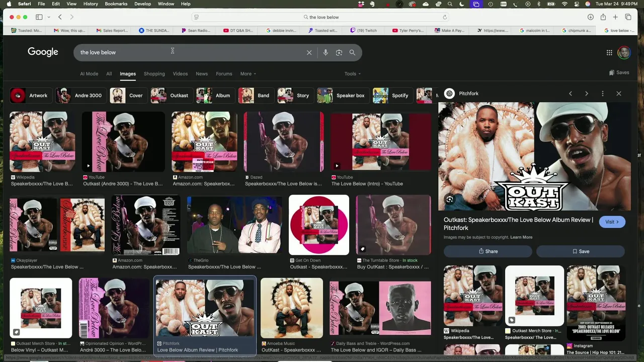The width and height of the screenshot is (644, 362).
Task: Click the Google logo
Action: [x=43, y=52]
